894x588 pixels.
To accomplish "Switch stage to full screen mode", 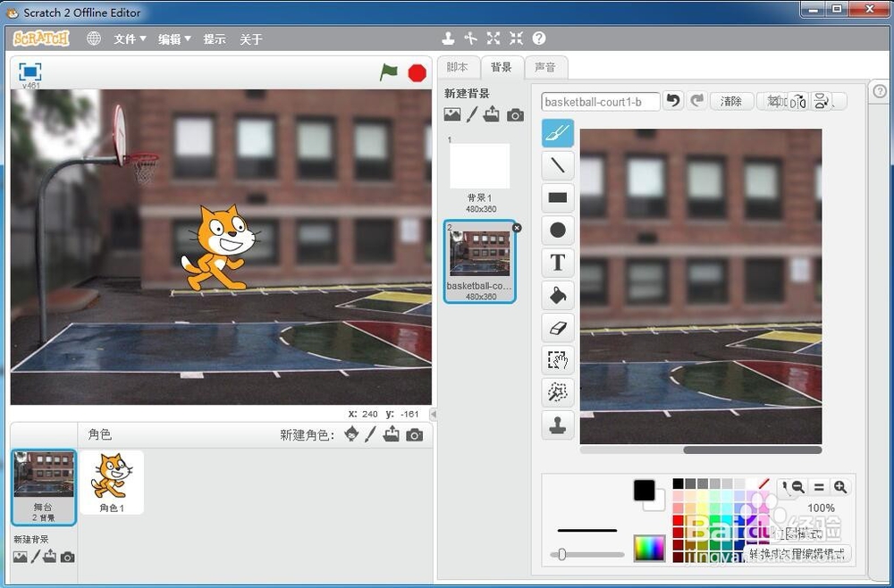I will tap(30, 71).
